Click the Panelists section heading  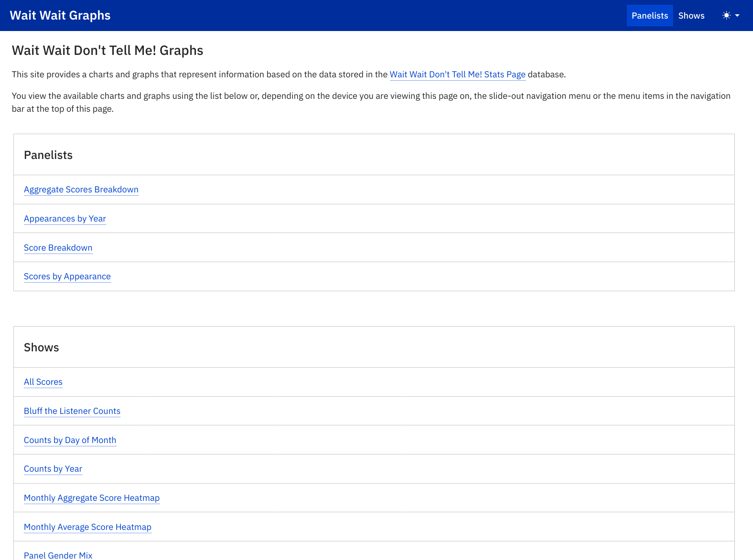click(x=48, y=155)
